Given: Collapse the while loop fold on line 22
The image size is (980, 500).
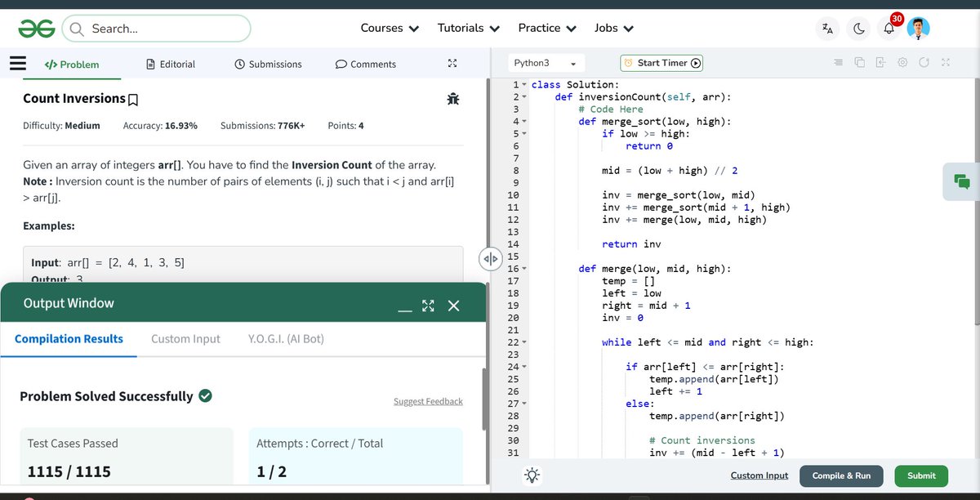Looking at the screenshot, I should (x=524, y=342).
